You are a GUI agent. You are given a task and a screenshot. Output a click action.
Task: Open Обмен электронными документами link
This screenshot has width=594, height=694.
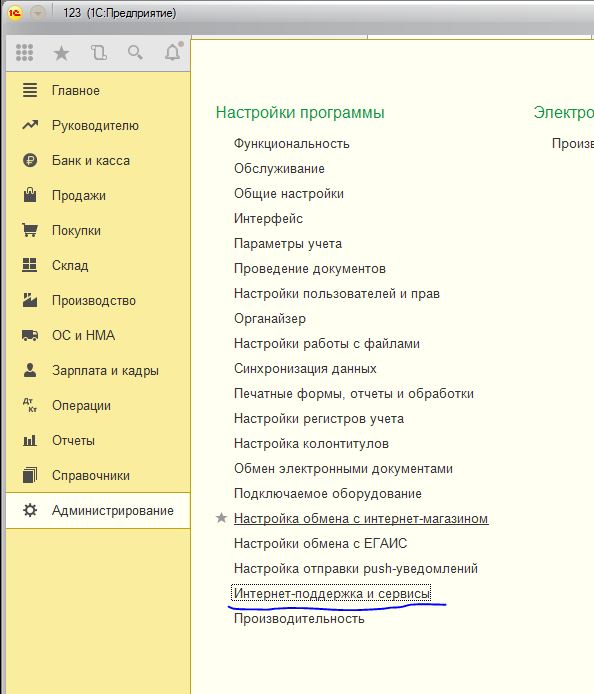[343, 469]
